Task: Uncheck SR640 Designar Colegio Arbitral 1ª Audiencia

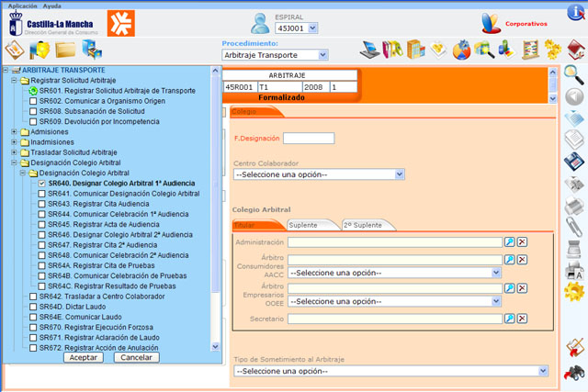Action: [41, 184]
